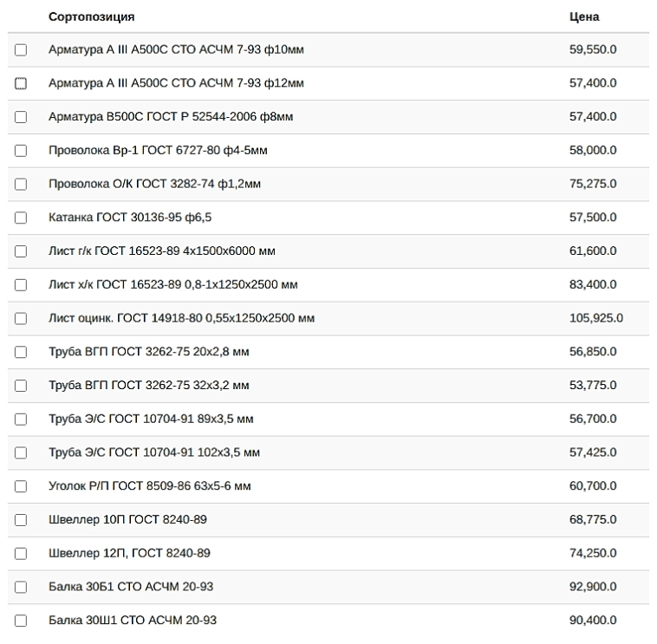Select the Швеллер 10П checkbox
The height and width of the screenshot is (644, 657).
[21, 520]
